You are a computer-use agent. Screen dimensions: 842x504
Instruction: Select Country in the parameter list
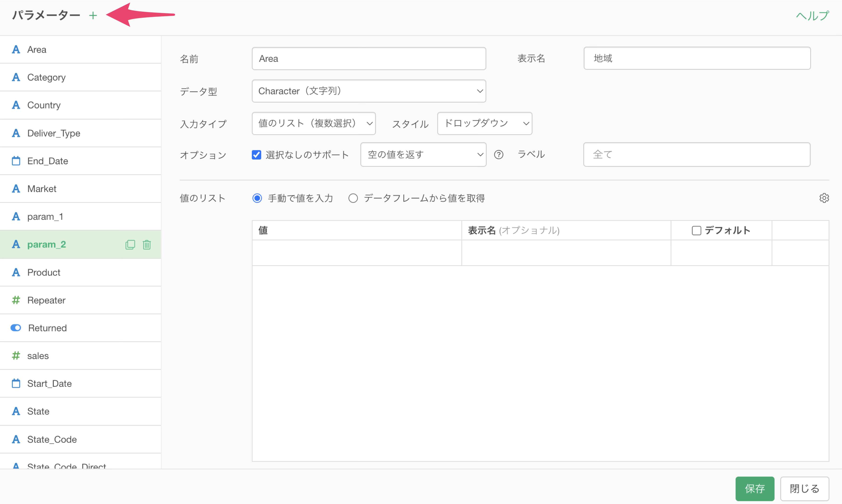click(44, 105)
